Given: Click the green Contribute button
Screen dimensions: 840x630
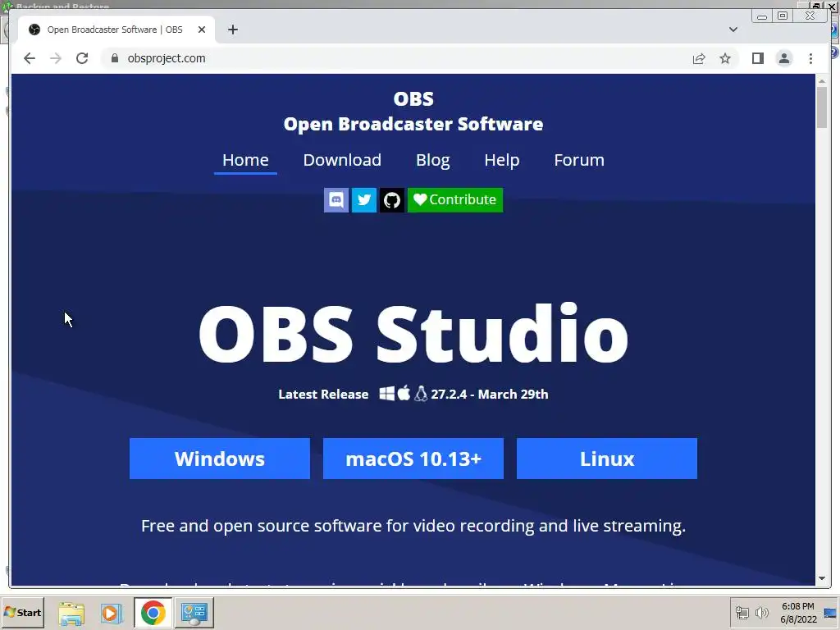Looking at the screenshot, I should point(454,200).
